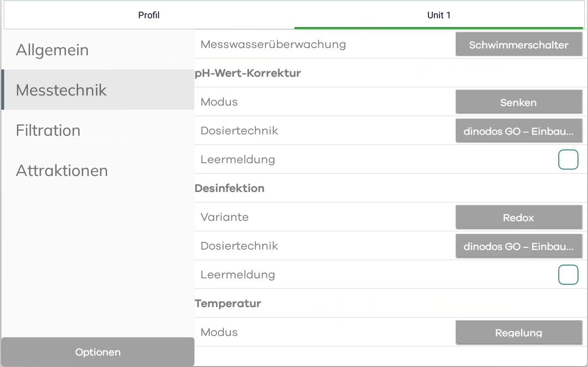The image size is (588, 367).
Task: Change the pH-Wert-Korrektur Modus from Senken
Action: 519,102
